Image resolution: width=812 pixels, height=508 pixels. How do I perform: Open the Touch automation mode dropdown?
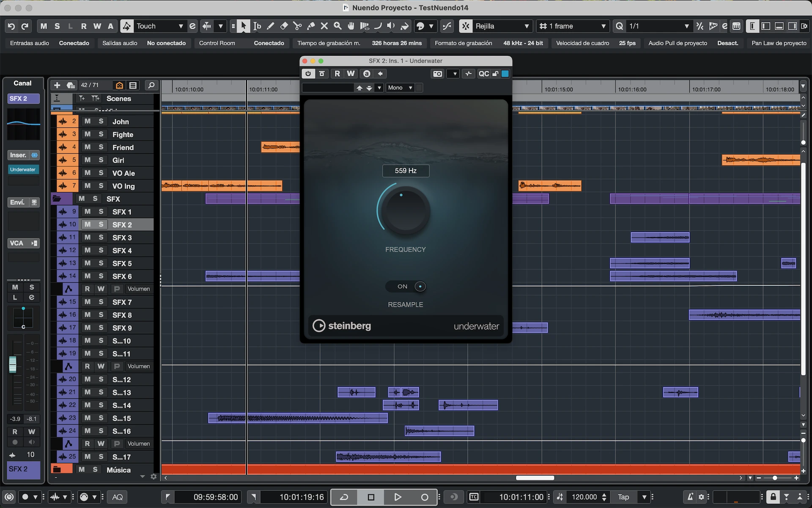pyautogui.click(x=159, y=26)
